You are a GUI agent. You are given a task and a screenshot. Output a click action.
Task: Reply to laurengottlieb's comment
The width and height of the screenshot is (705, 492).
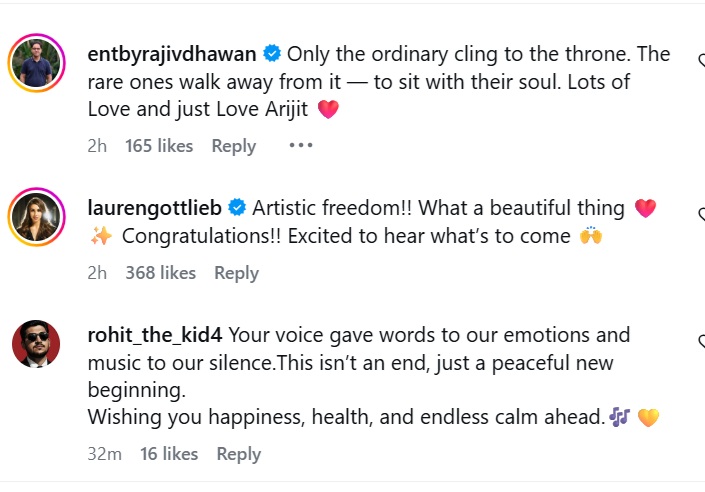click(x=237, y=273)
